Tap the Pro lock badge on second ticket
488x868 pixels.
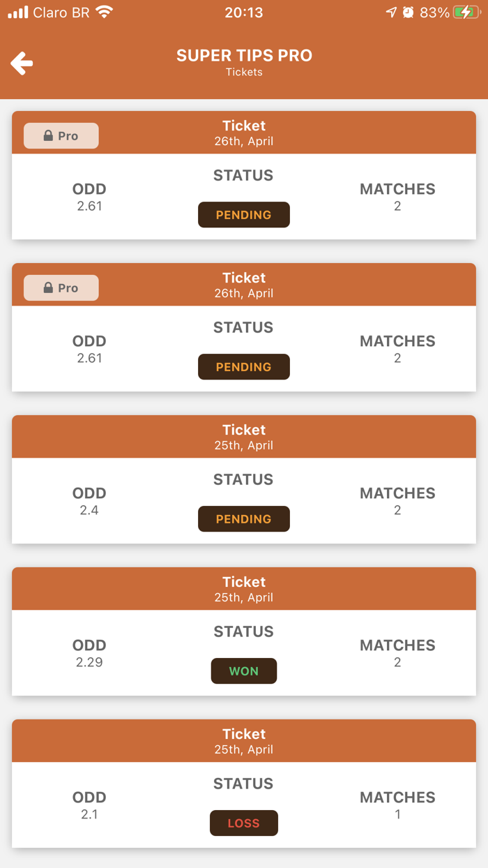[61, 287]
